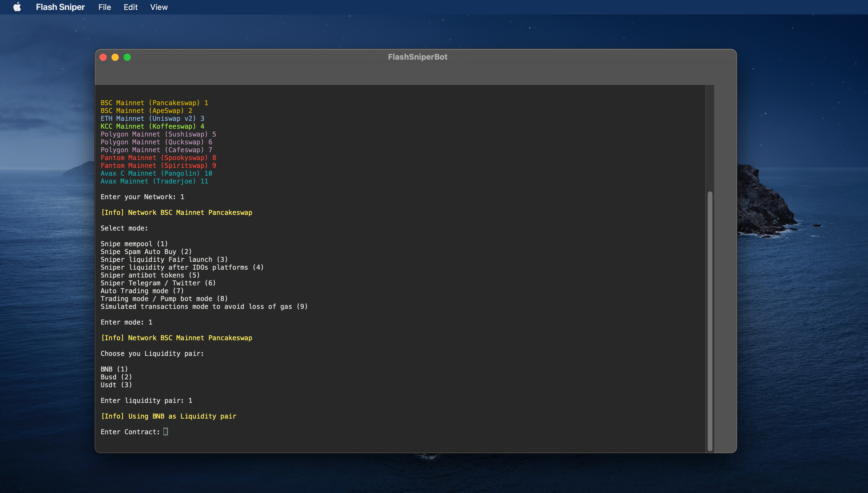Click the 'Sniper antibot tokens (5)' line
Image resolution: width=868 pixels, height=493 pixels.
click(150, 275)
